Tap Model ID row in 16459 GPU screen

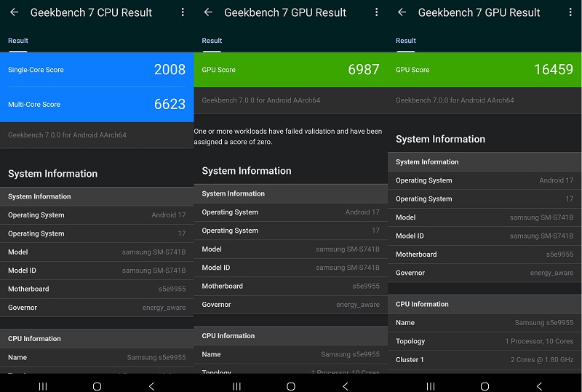click(x=485, y=236)
